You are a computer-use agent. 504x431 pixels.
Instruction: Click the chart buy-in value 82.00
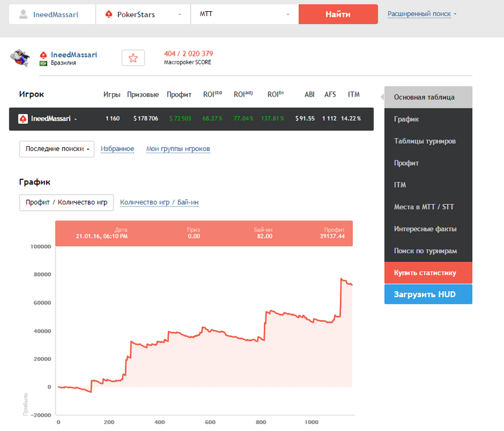[264, 236]
